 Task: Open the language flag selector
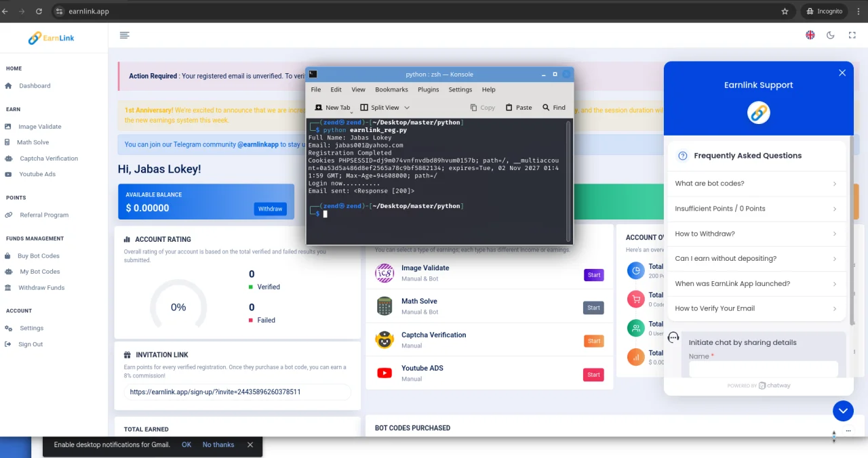pos(810,35)
